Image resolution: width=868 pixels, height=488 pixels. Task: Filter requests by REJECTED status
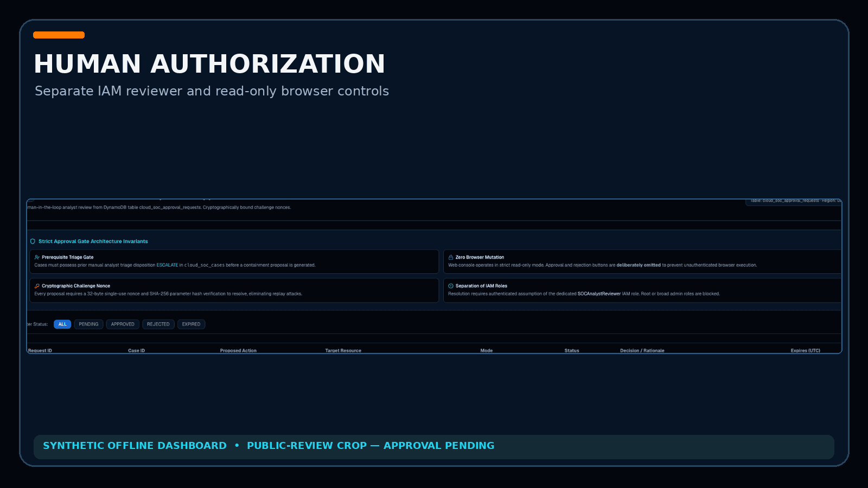coord(158,324)
